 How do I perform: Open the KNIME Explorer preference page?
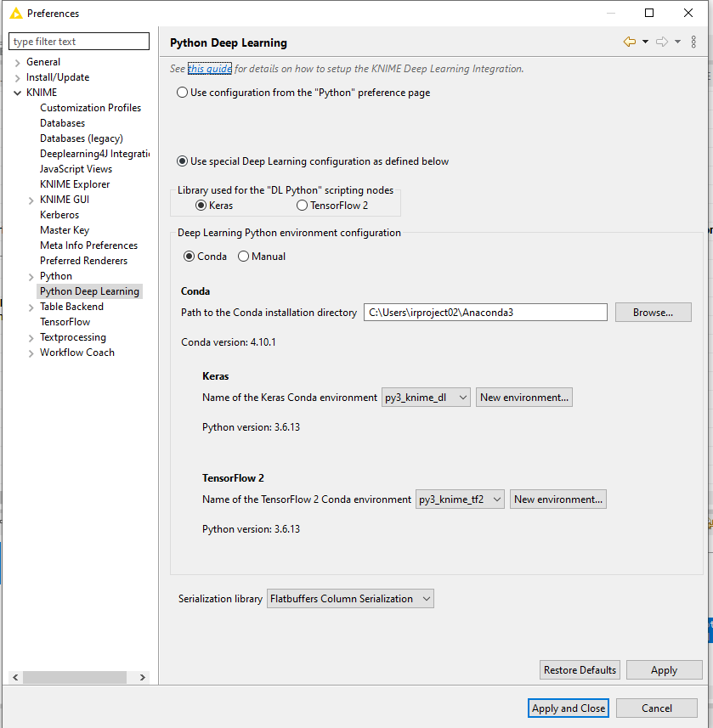coord(75,184)
